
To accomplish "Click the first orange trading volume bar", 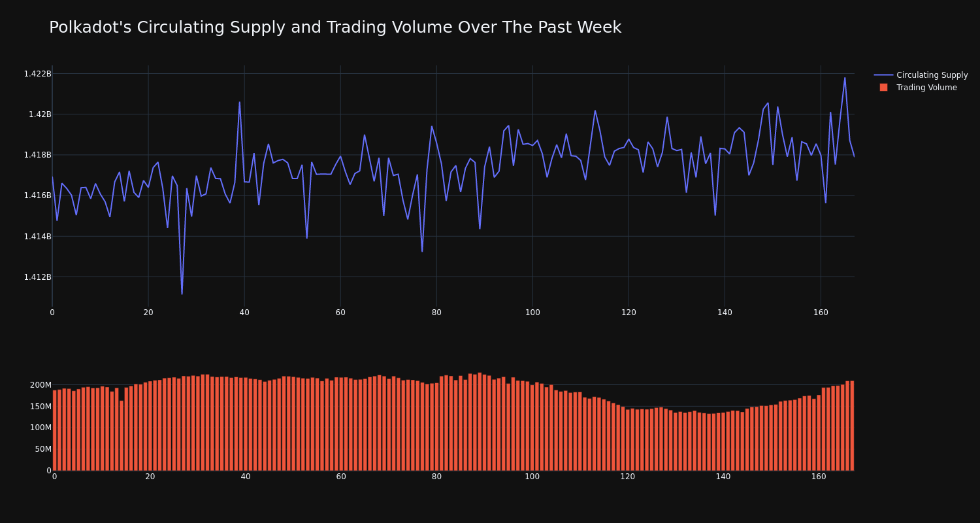I will [54, 430].
